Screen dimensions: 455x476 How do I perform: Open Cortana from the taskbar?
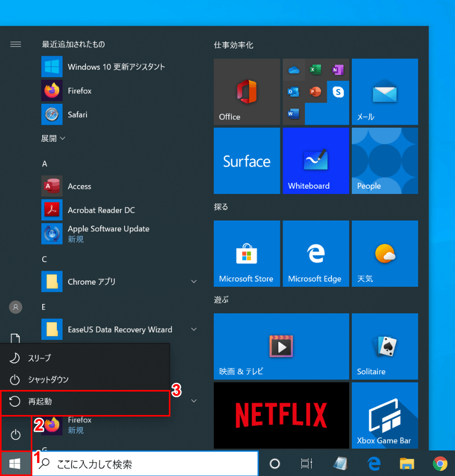275,463
